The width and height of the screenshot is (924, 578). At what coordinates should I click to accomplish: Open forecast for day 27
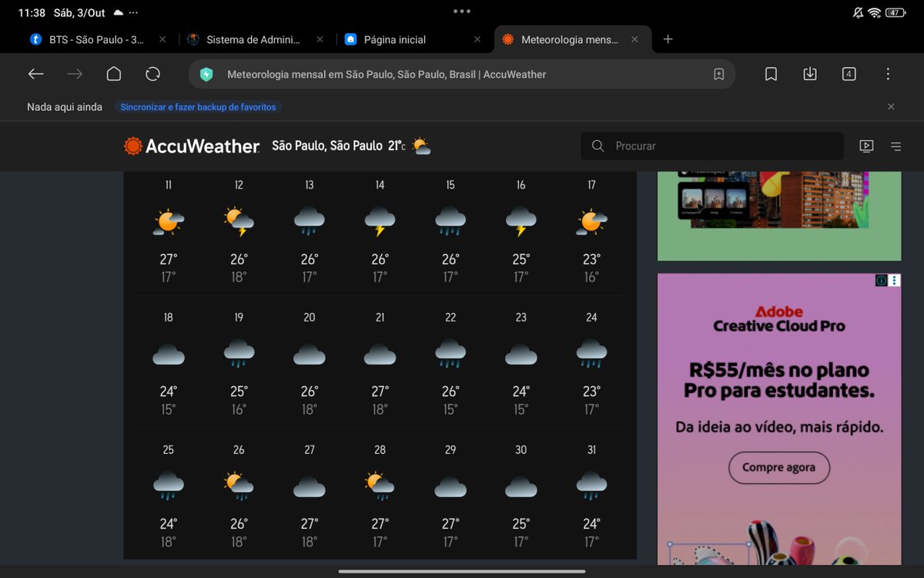310,495
